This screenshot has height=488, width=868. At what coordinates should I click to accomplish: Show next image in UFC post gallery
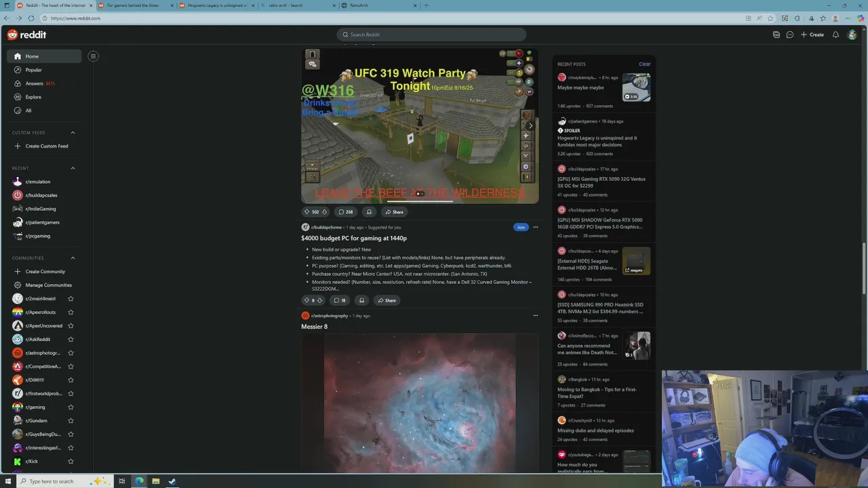point(530,126)
